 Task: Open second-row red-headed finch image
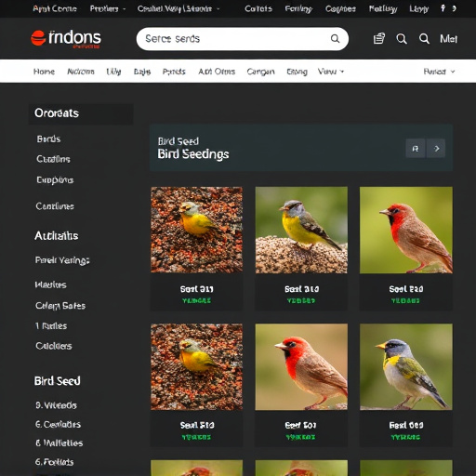tap(301, 366)
